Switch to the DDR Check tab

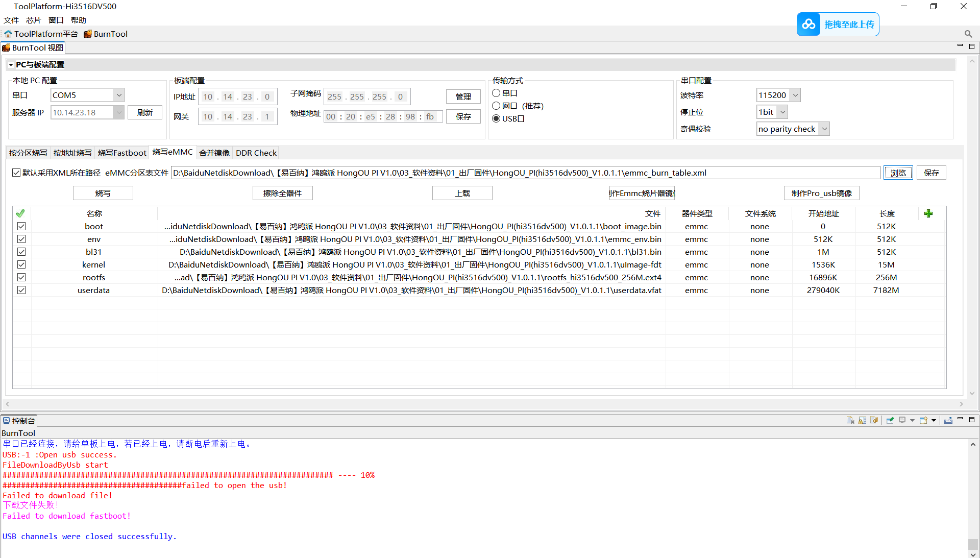pos(256,153)
